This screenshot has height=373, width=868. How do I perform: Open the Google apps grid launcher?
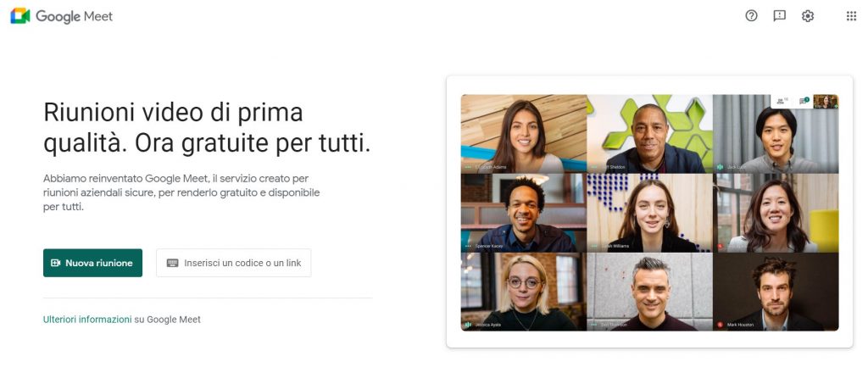(851, 16)
